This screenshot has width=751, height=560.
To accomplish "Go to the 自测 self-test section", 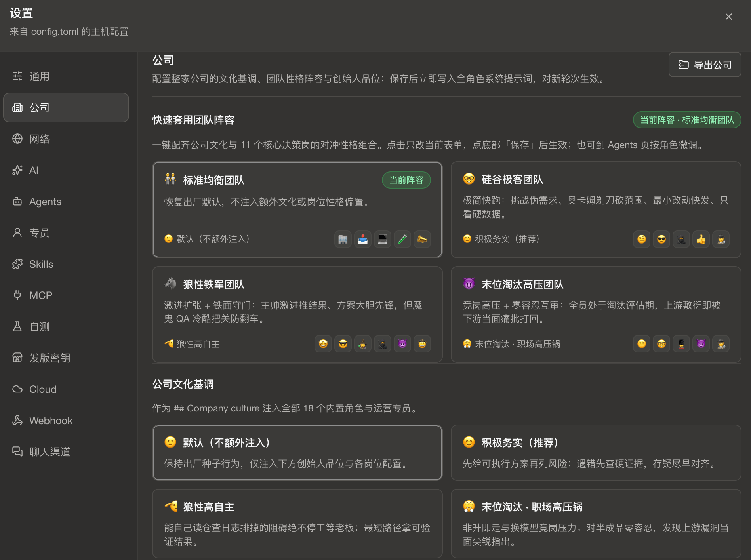I will pos(66,327).
